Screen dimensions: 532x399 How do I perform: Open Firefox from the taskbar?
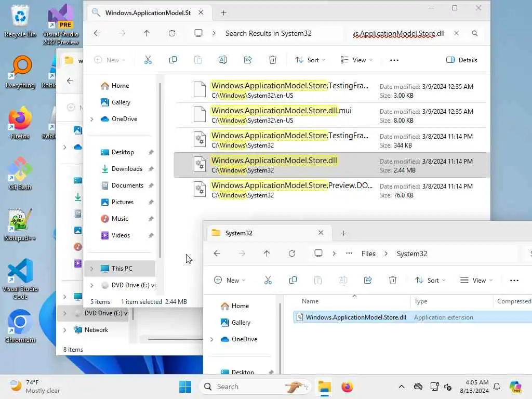click(x=347, y=387)
